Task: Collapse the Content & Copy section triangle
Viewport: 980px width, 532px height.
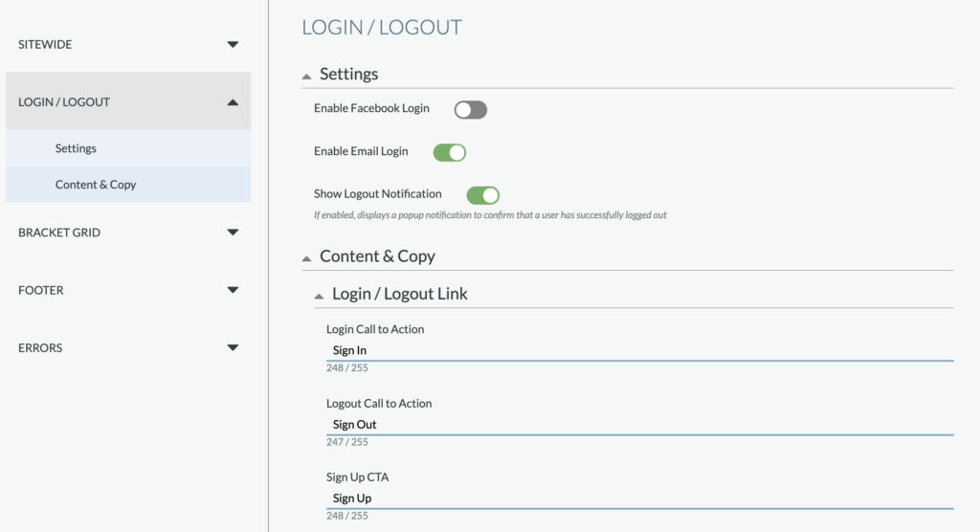Action: [x=306, y=257]
